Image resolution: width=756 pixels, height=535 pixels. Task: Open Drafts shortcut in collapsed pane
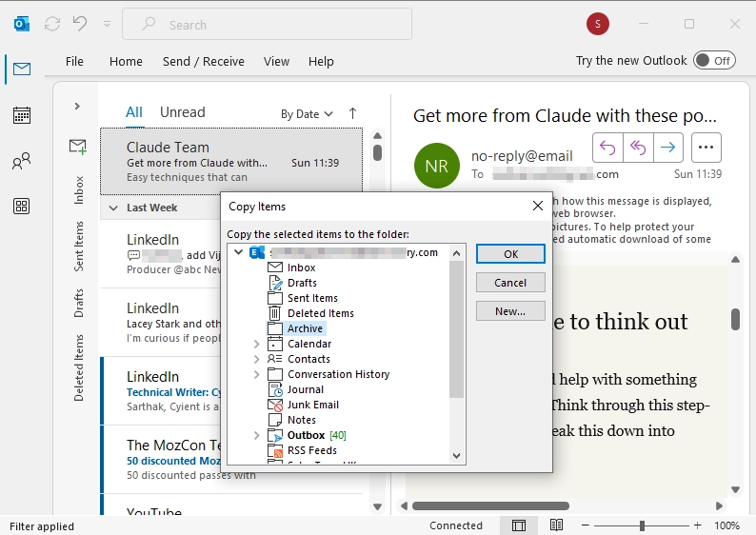(79, 303)
